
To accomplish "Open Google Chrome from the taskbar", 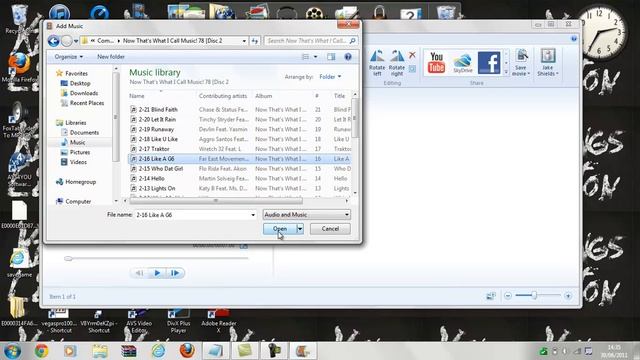I will point(41,351).
